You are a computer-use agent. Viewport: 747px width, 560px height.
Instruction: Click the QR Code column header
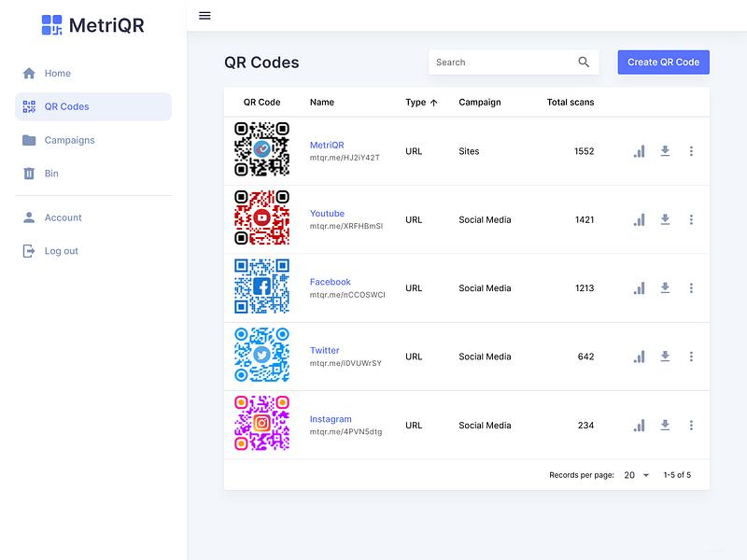pyautogui.click(x=261, y=103)
